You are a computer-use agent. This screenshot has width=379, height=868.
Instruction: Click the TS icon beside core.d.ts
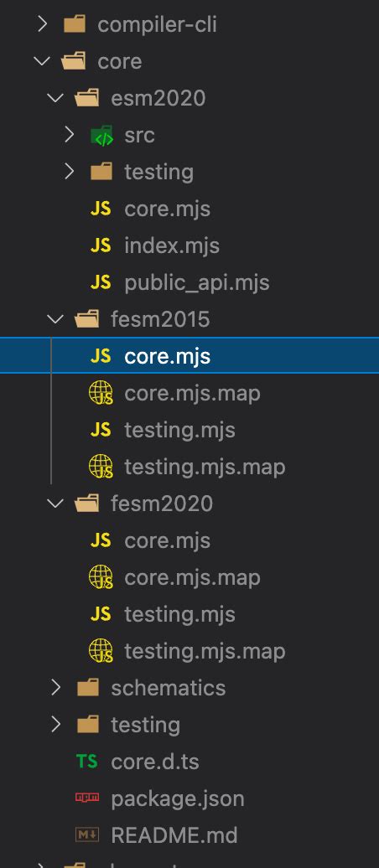point(87,762)
